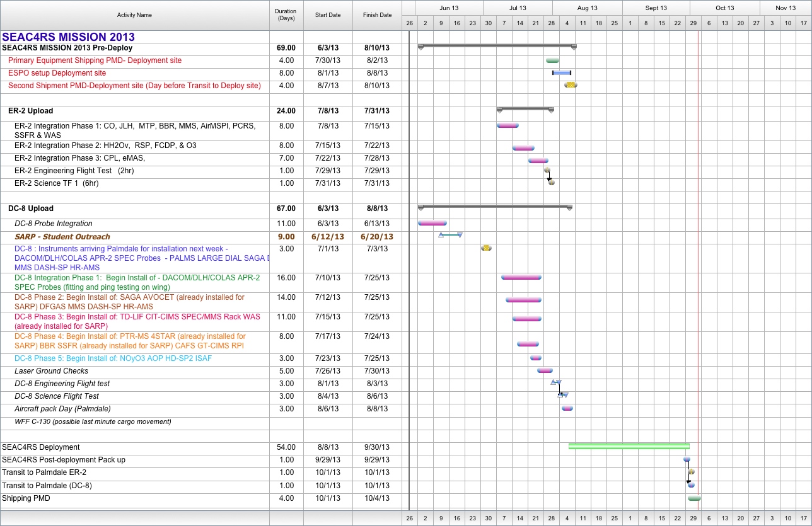Click the ER-2 Engineering Flight Test milestone
812x526 pixels.
pos(547,170)
